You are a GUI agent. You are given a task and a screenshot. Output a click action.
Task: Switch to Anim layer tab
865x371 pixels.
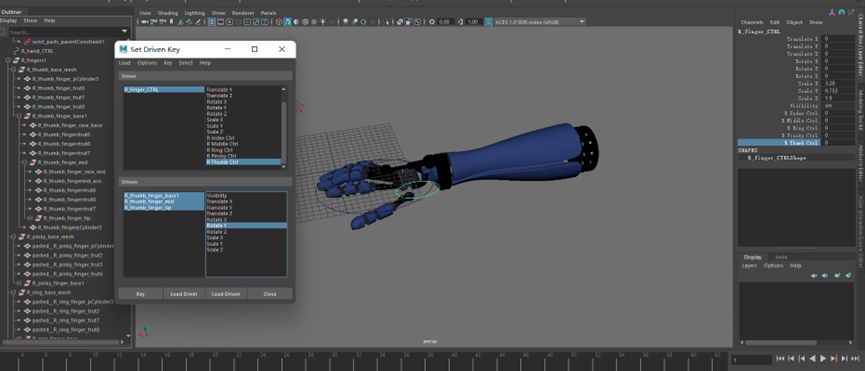(782, 257)
